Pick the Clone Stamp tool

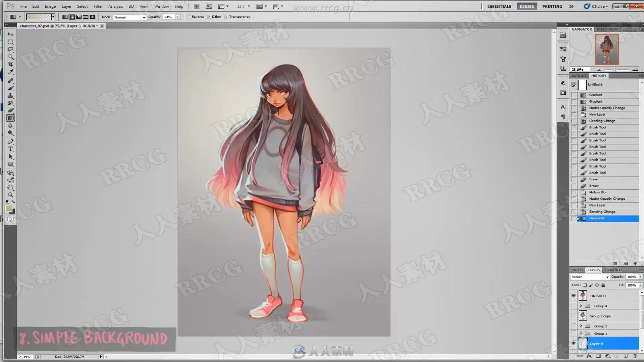click(x=10, y=96)
